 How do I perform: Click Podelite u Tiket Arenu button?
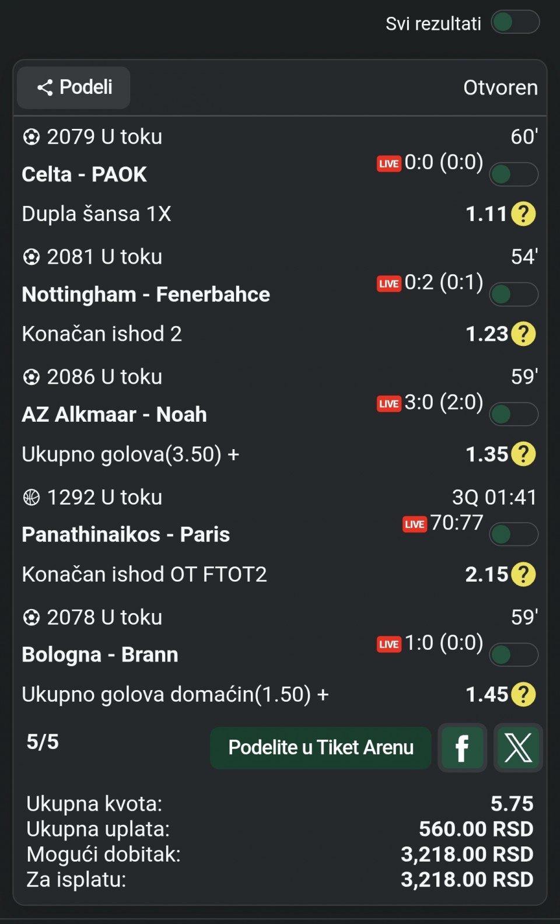320,748
